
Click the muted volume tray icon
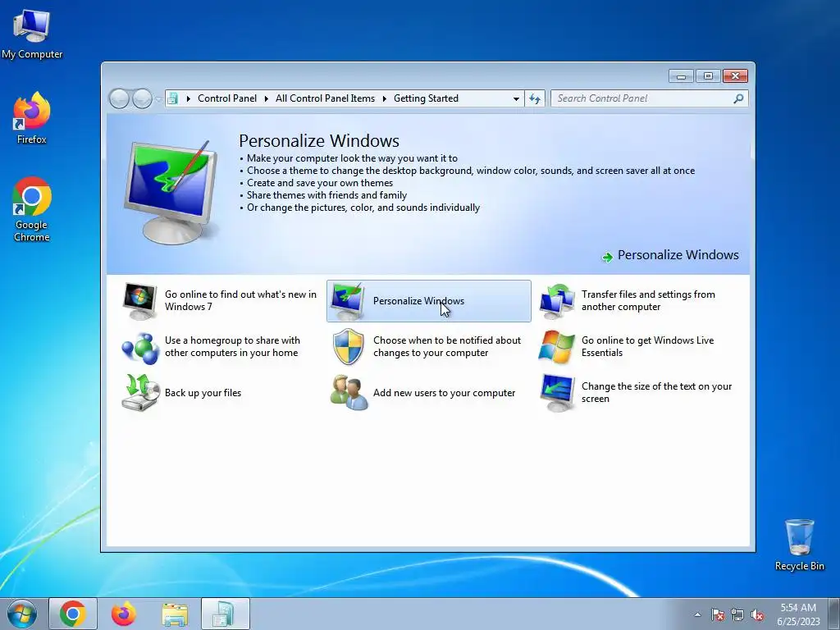click(x=757, y=615)
